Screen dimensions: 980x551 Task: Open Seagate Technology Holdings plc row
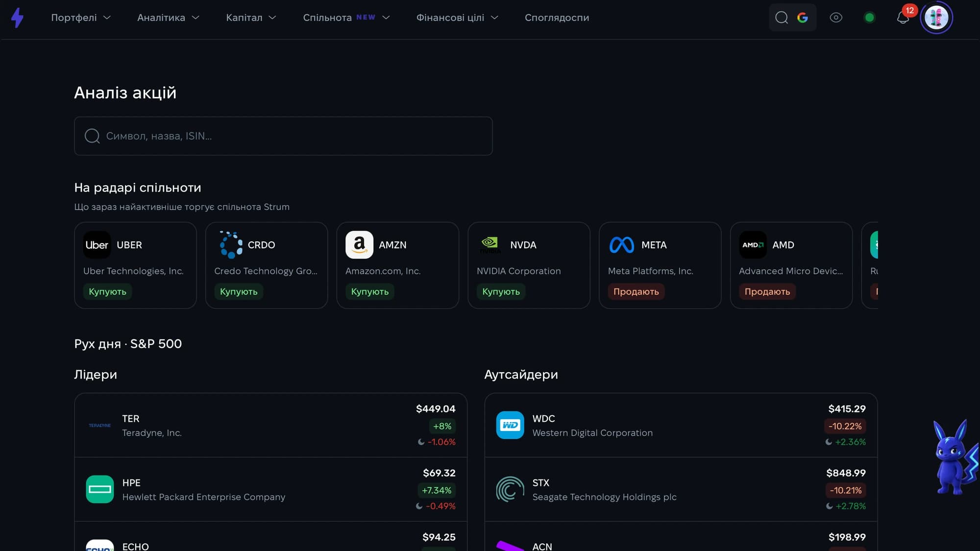681,489
